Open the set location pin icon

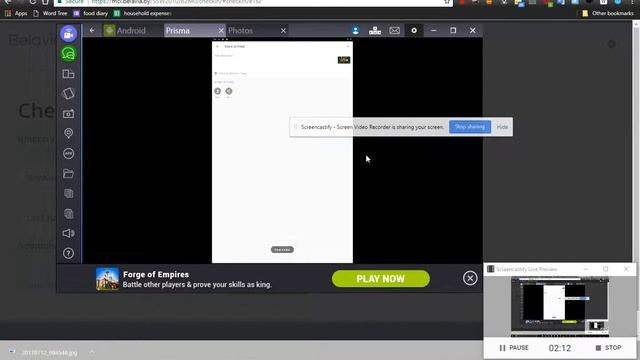pyautogui.click(x=68, y=133)
